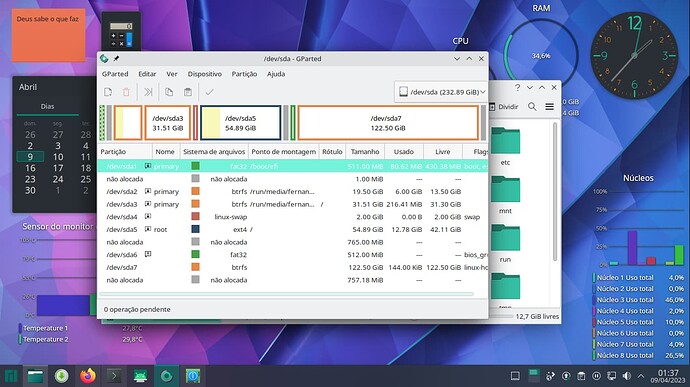The image size is (690, 387).
Task: Select the /dev/sda7 block in partition map
Action: pyautogui.click(x=388, y=123)
